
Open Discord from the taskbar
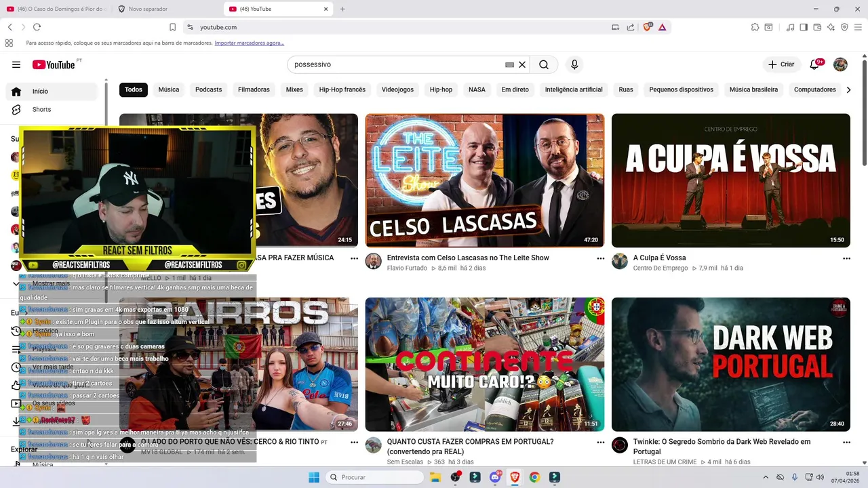click(x=495, y=477)
